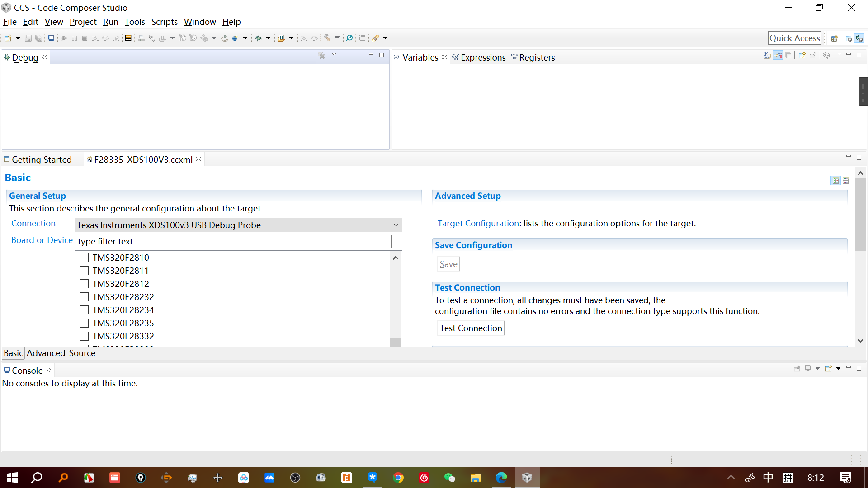This screenshot has width=868, height=488.
Task: Switch to the CCS Edit perspective icon
Action: [x=849, y=38]
